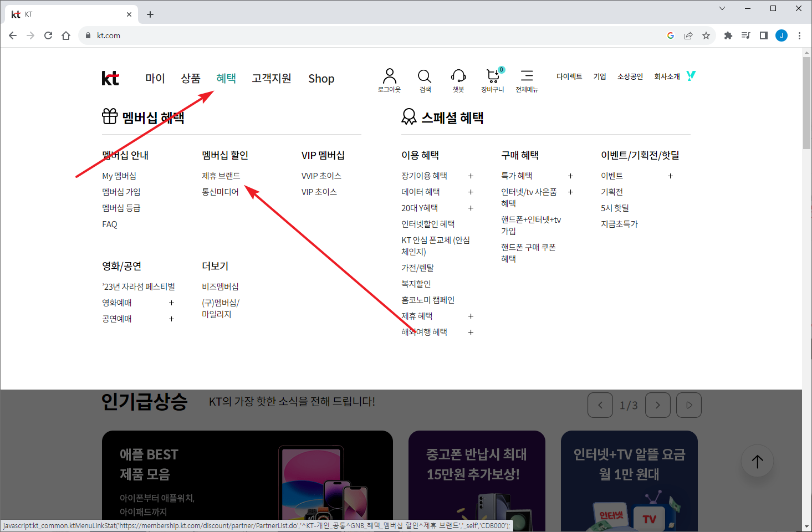
Task: Open 비즈멤버십 link
Action: point(220,287)
